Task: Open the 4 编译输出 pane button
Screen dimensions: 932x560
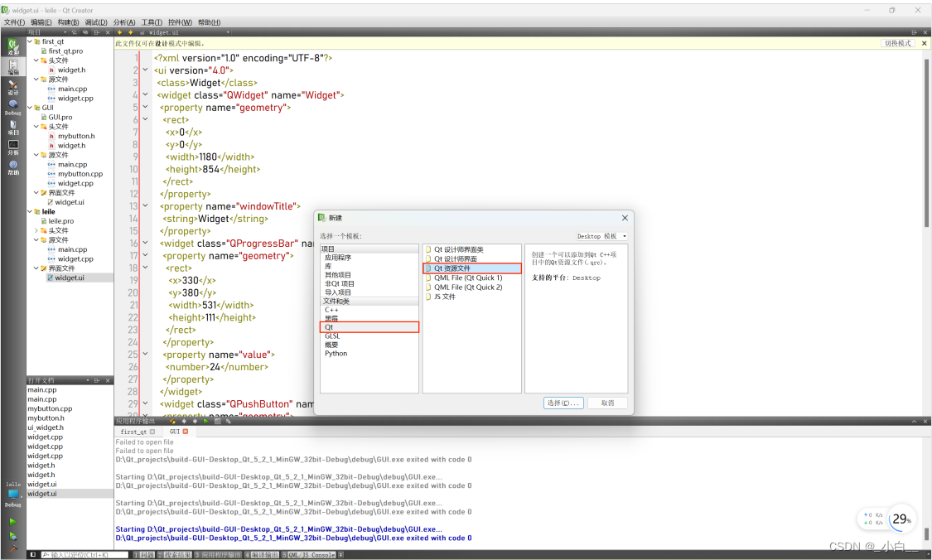Action: 262,555
